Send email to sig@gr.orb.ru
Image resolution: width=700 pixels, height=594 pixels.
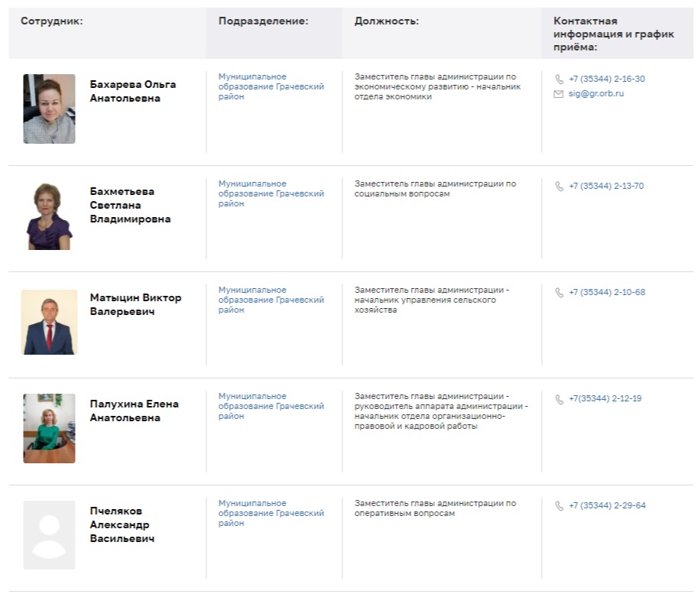point(596,94)
